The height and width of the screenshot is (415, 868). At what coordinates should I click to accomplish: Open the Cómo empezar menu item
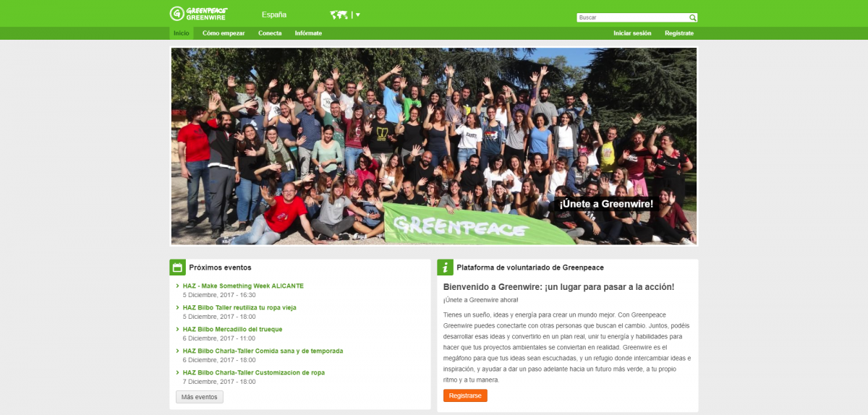pyautogui.click(x=224, y=33)
